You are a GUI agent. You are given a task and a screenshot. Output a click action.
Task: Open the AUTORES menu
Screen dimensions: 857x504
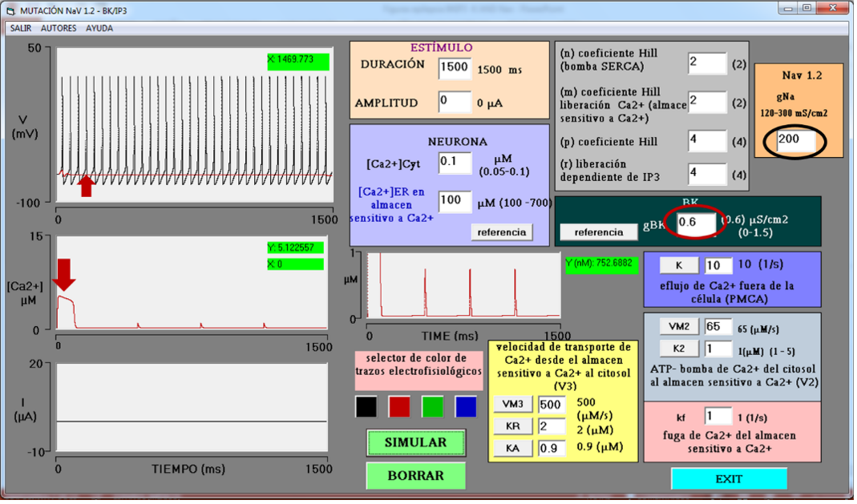point(59,28)
